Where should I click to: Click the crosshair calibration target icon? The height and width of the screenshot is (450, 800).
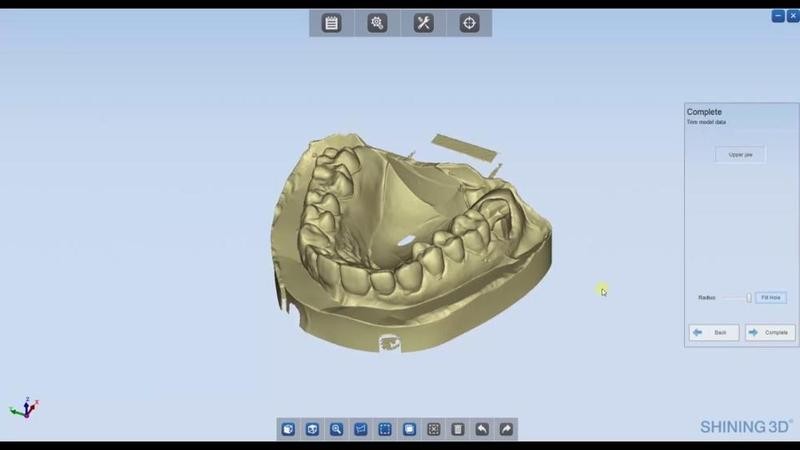coord(469,23)
